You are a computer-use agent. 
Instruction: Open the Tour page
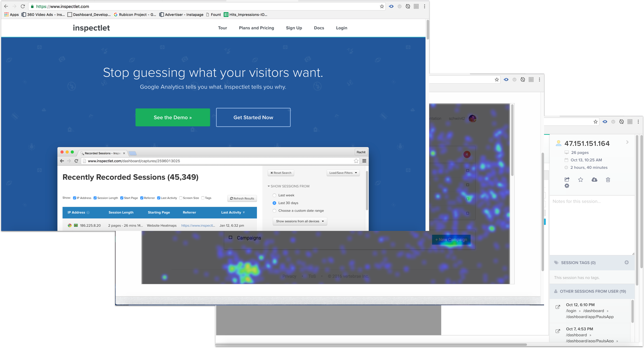pyautogui.click(x=222, y=28)
